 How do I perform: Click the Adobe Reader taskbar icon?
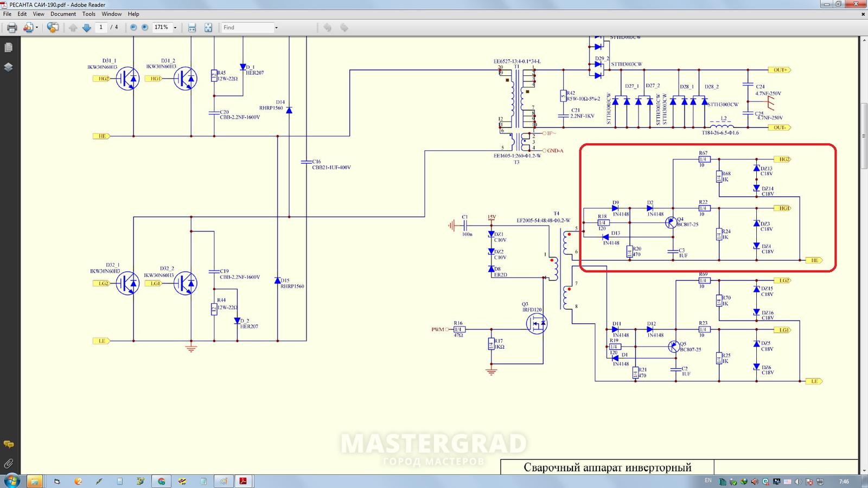click(x=244, y=481)
